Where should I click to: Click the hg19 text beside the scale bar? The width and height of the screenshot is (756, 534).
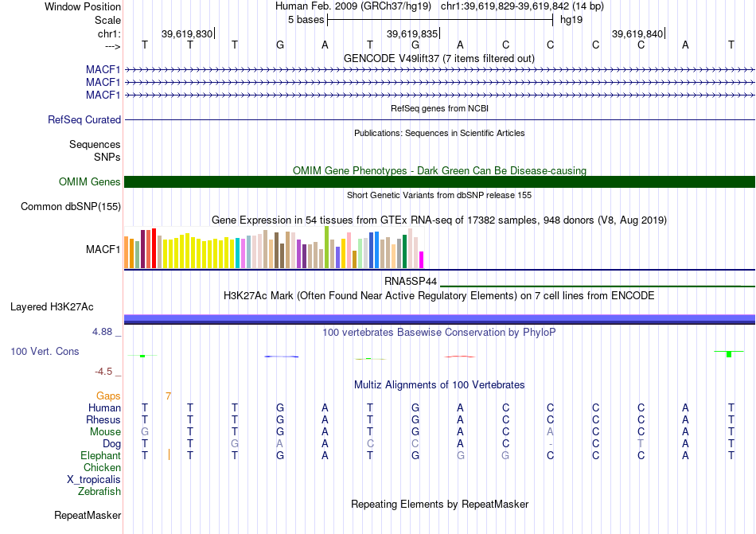tap(571, 20)
